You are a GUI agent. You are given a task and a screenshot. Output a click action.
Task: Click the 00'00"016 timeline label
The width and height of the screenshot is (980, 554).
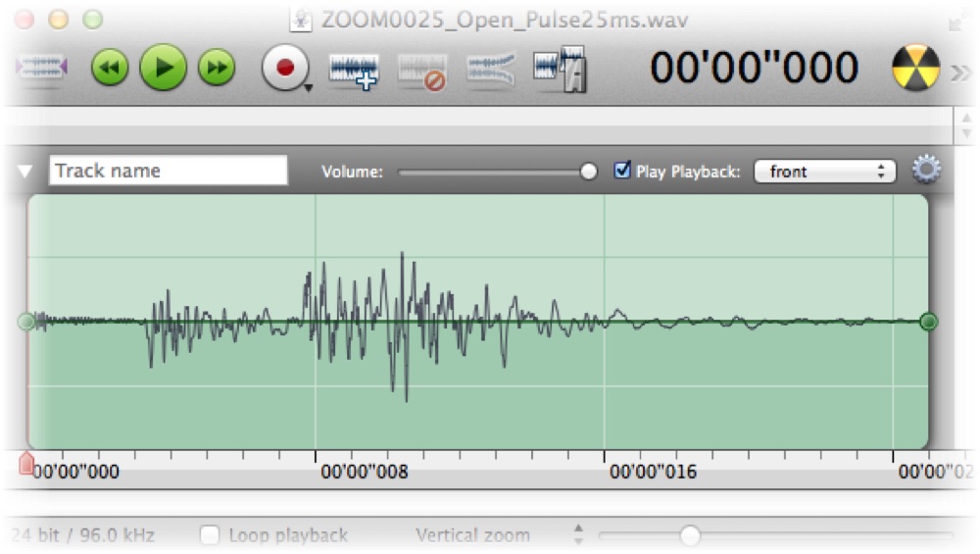point(653,472)
